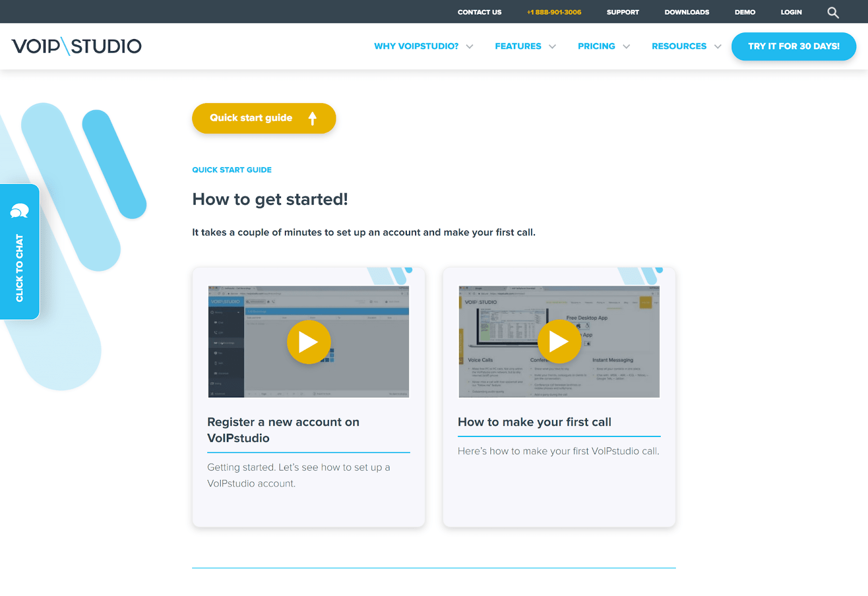Image resolution: width=868 pixels, height=596 pixels.
Task: Click Try it for 30 days button
Action: pyautogui.click(x=794, y=47)
